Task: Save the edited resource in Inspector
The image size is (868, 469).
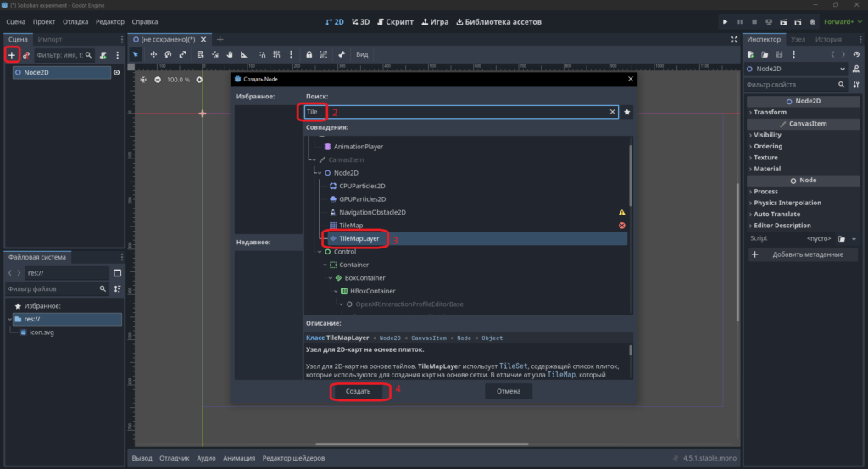Action: coord(779,54)
